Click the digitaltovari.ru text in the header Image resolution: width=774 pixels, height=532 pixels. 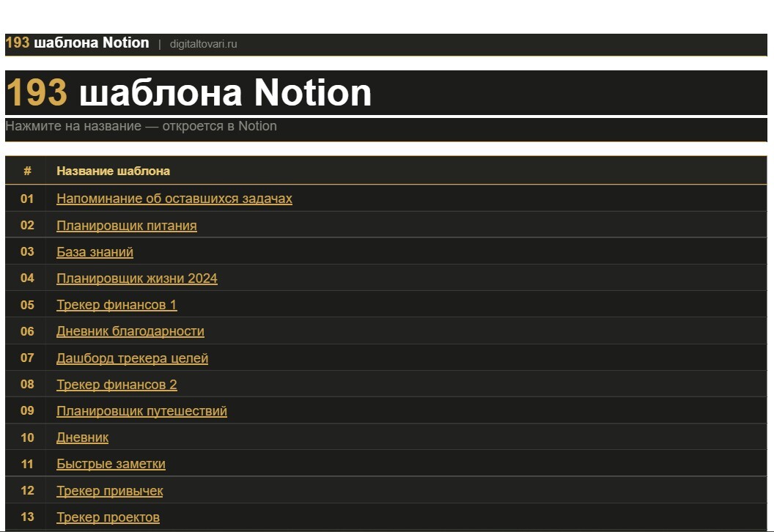[x=203, y=44]
